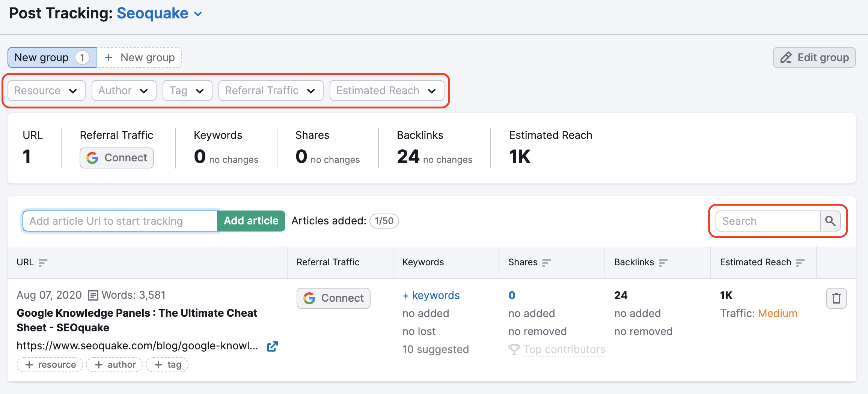
Task: Focus the Search input field
Action: pyautogui.click(x=768, y=221)
